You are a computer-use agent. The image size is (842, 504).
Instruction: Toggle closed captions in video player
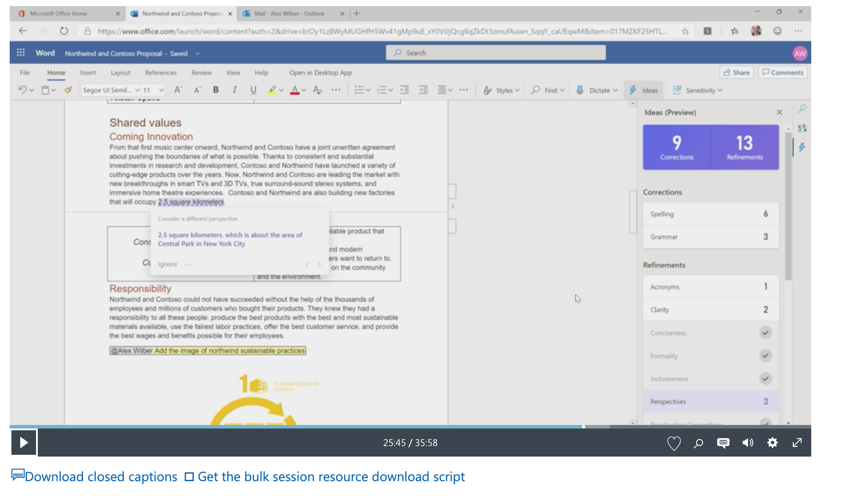723,443
